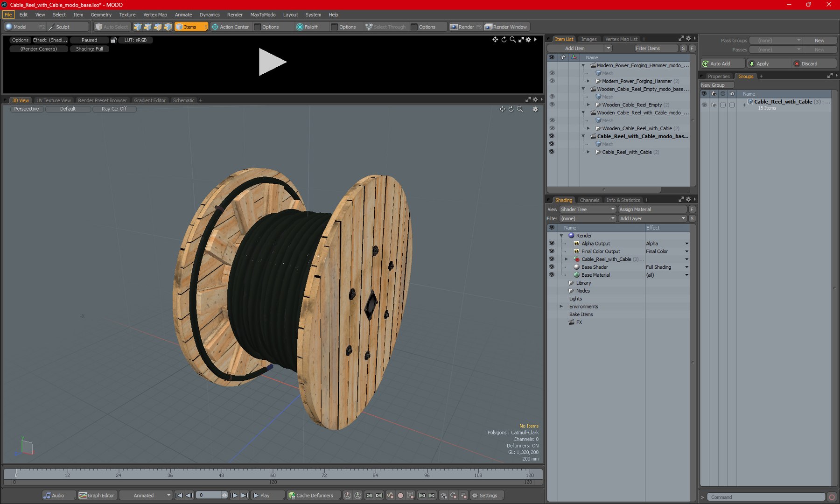Open Cache Deformers
This screenshot has width=840, height=504.
click(x=311, y=496)
